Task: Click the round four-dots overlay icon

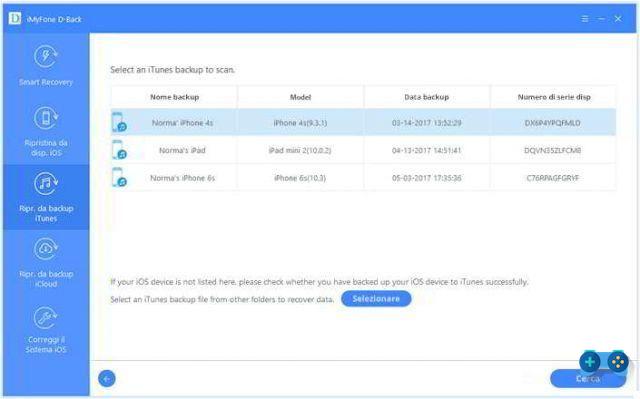Action: 618,362
